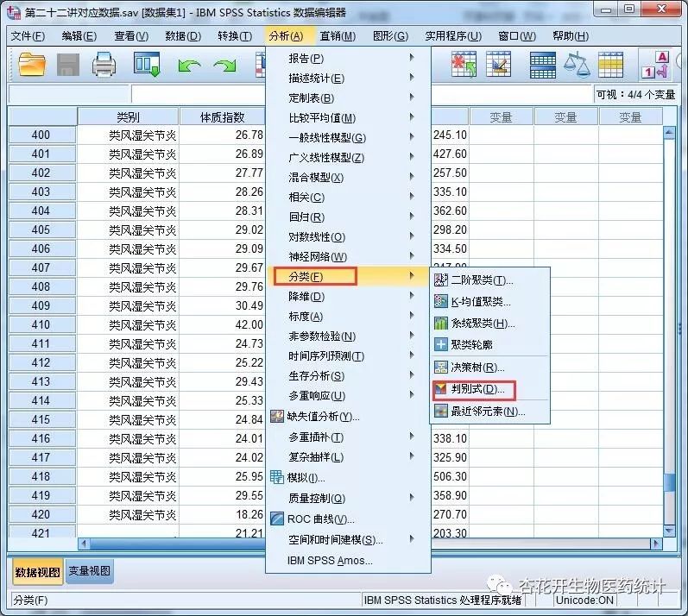
Task: Click the green Undo arrow
Action: pos(189,66)
